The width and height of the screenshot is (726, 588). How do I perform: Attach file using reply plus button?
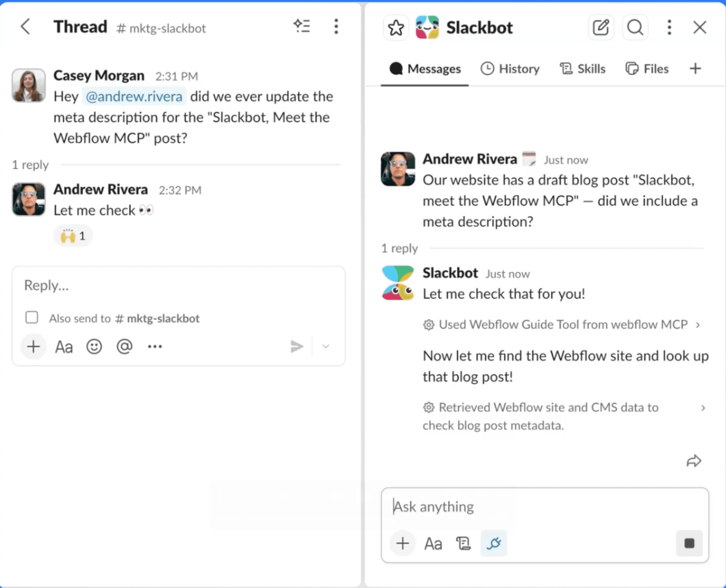coord(33,346)
